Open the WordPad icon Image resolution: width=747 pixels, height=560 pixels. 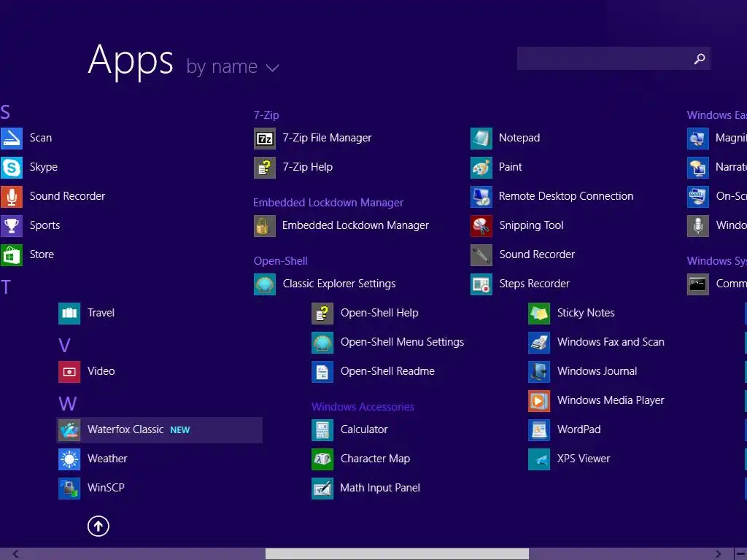[539, 429]
